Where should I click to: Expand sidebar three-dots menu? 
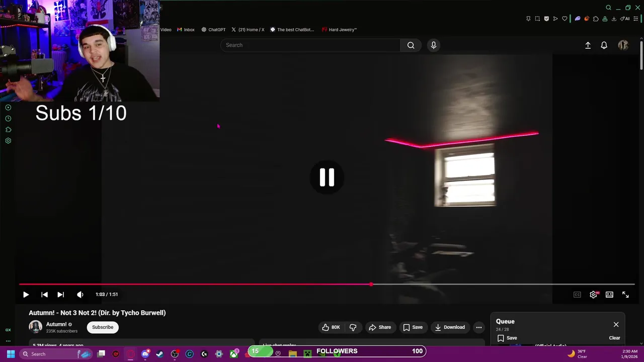coord(8,340)
